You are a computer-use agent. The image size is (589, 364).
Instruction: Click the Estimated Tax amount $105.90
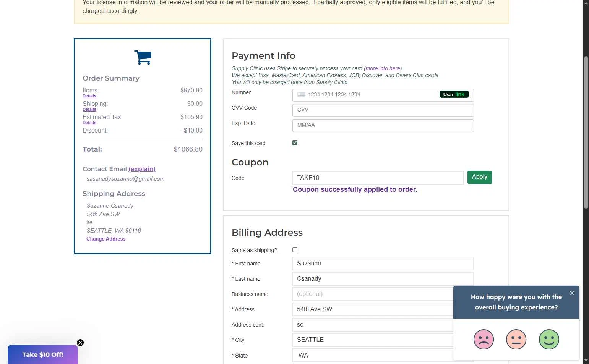tap(191, 117)
